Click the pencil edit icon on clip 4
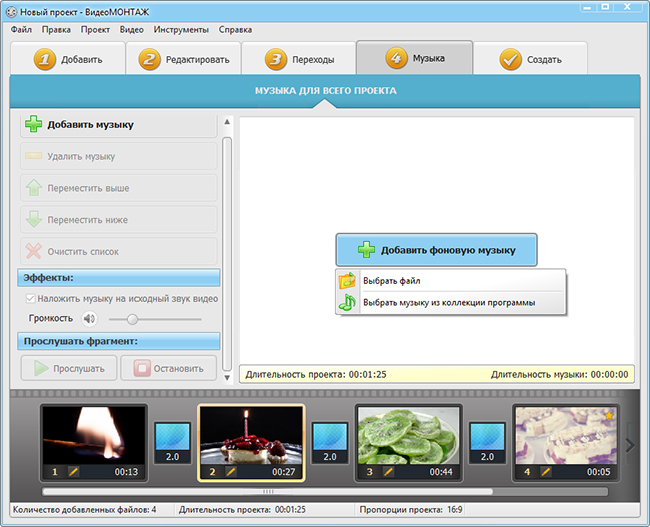This screenshot has width=650, height=527. (x=546, y=472)
